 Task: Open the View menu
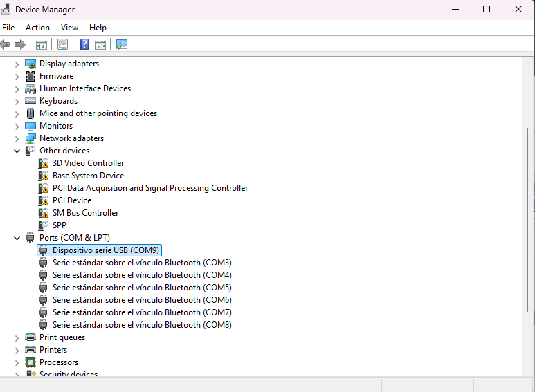tap(69, 28)
